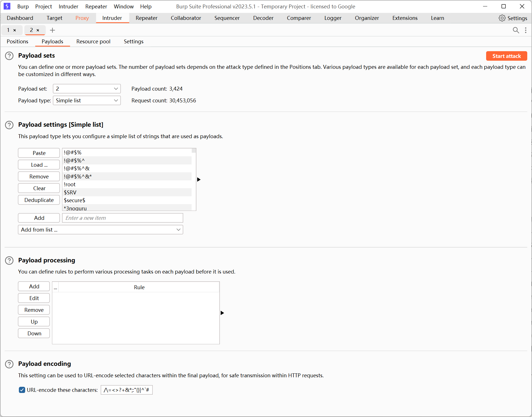This screenshot has height=417, width=532.
Task: Switch to the Organizer tab
Action: [x=367, y=18]
